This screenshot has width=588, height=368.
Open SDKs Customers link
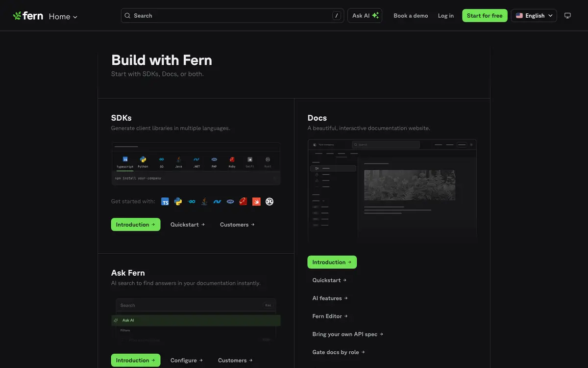(237, 225)
